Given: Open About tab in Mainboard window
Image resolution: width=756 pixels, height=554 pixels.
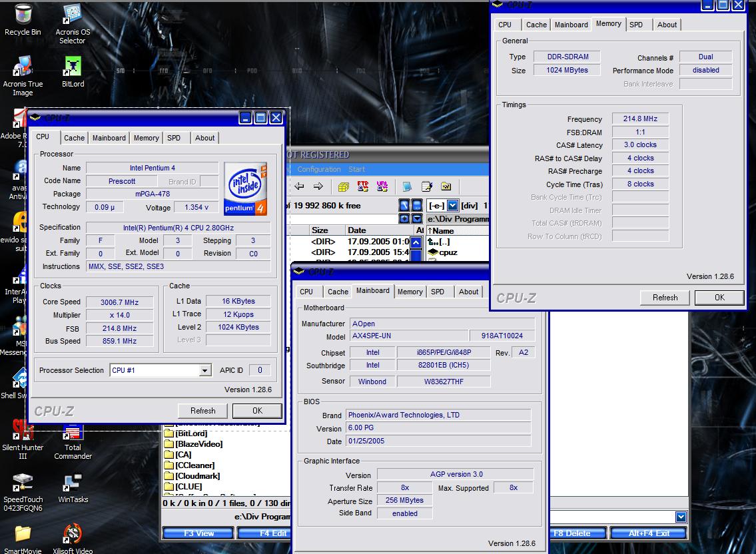Looking at the screenshot, I should click(468, 292).
